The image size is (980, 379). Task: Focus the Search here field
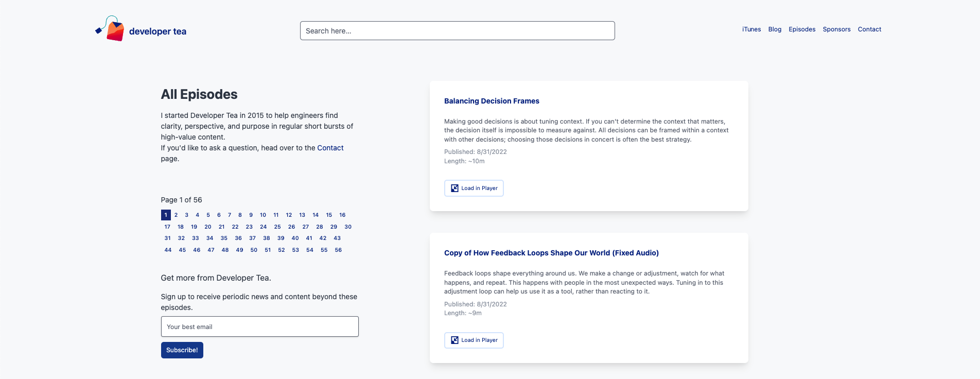pos(457,31)
